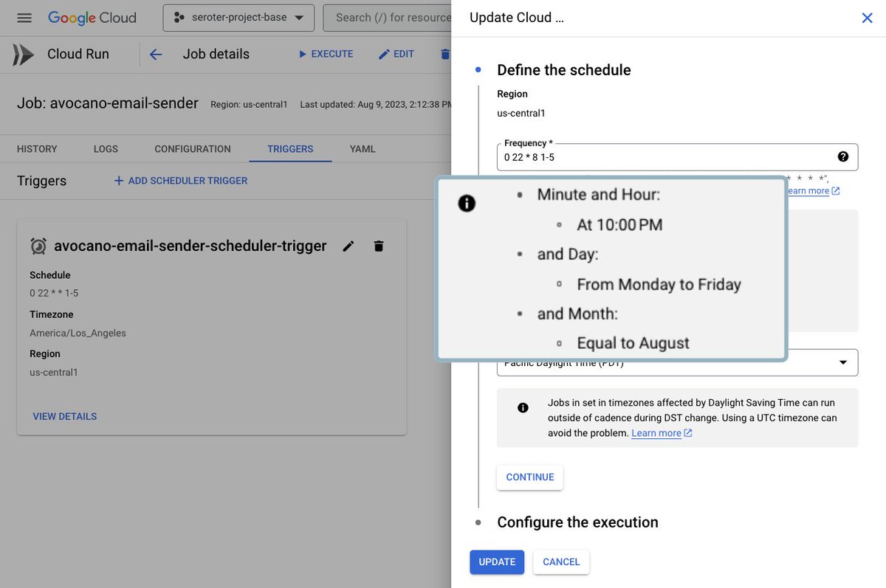Delete the job with the toolbar trash icon
Image resolution: width=886 pixels, height=588 pixels.
444,54
